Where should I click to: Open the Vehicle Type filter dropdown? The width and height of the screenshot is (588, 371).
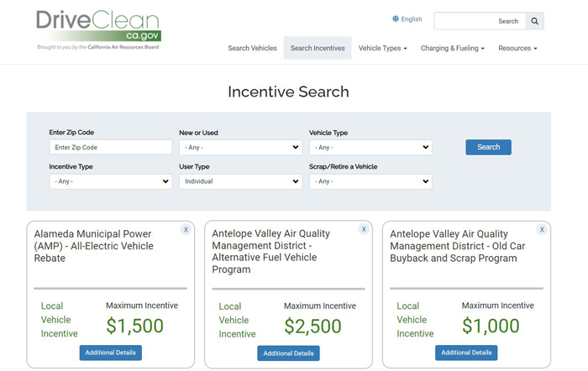370,147
